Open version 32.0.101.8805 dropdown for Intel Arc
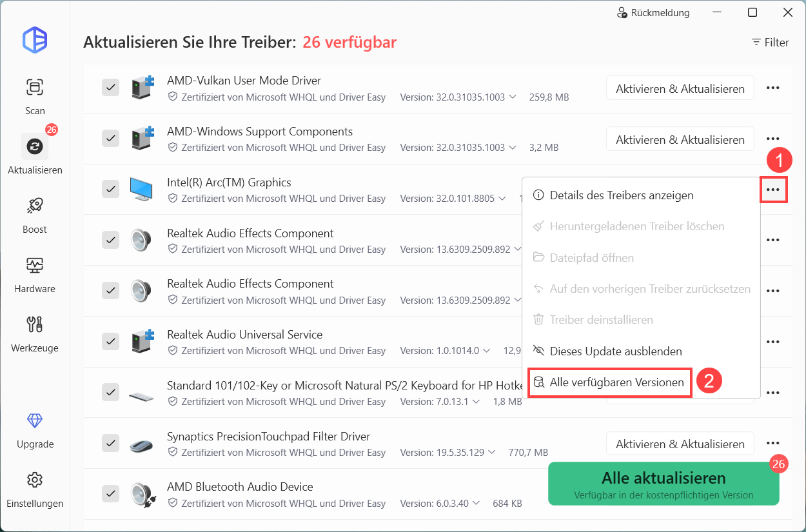806x532 pixels. 502,199
